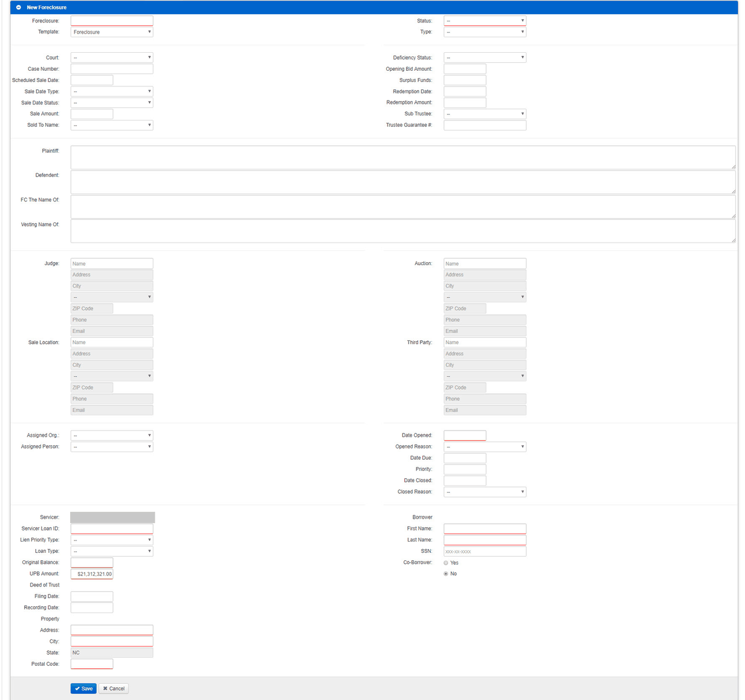
Task: Click the Date Closed field
Action: point(465,480)
